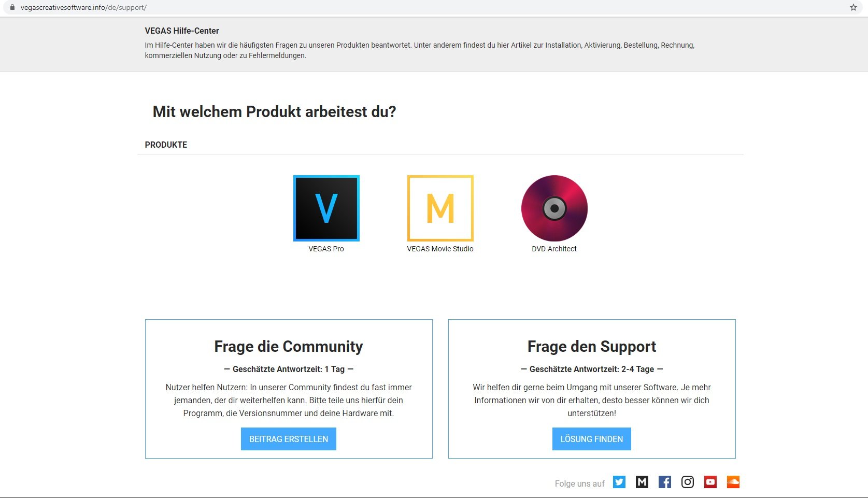This screenshot has width=868, height=498.
Task: Click the Medium social icon
Action: [x=642, y=482]
